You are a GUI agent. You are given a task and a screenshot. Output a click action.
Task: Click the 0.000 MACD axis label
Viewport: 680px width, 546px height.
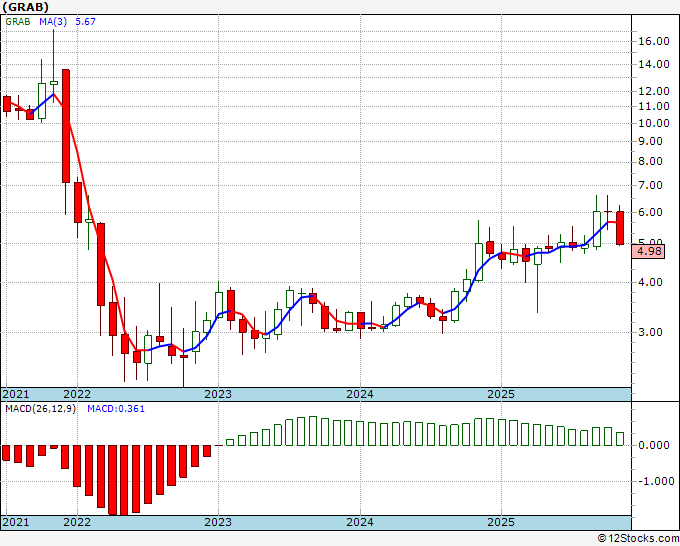click(654, 445)
